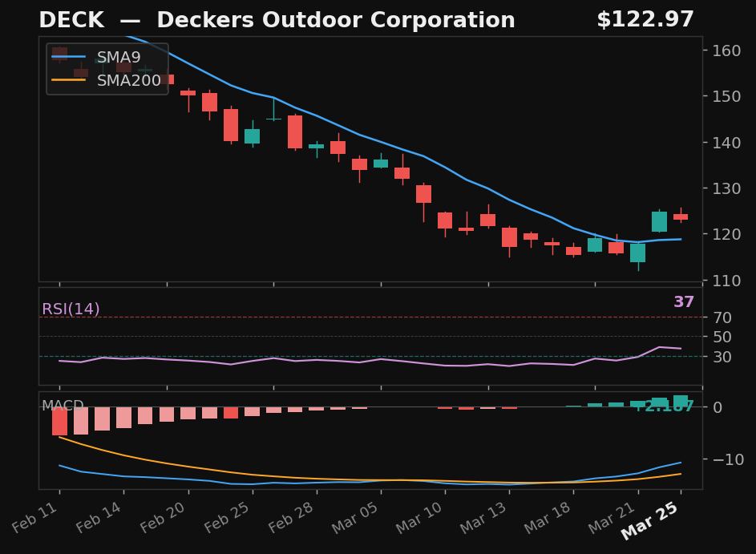This screenshot has width=756, height=554.
Task: Click the RSI 70 overbought axis label
Action: click(x=723, y=317)
